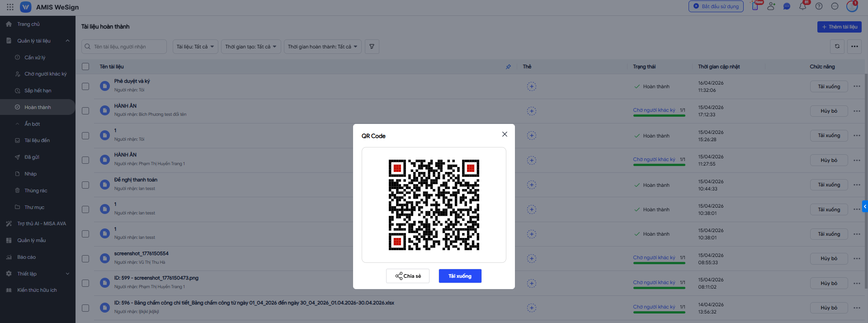Screen dimensions: 868x323
Task: Collapse the Quản lý tài liệu section
Action: [x=67, y=41]
